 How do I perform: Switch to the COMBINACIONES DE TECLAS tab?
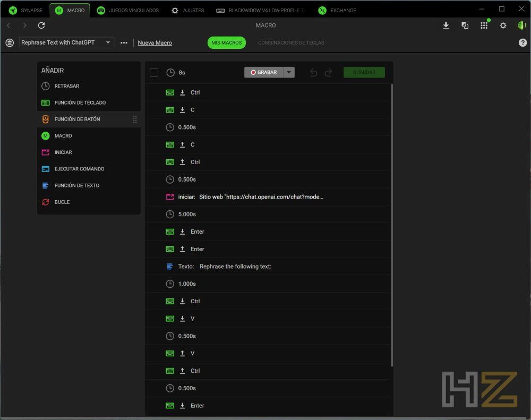291,42
